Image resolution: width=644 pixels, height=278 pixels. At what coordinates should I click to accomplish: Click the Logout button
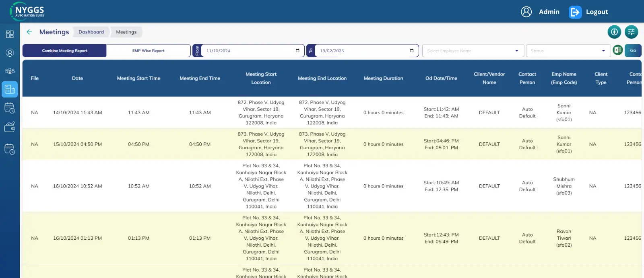589,12
